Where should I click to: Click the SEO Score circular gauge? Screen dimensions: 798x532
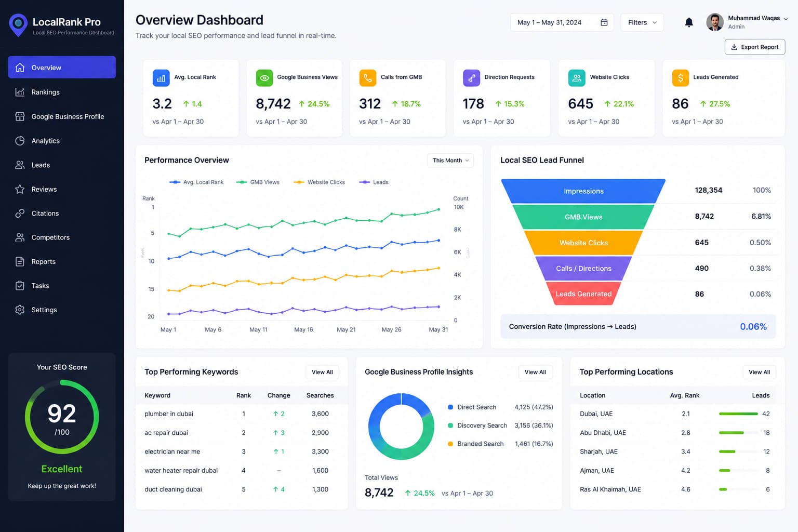[x=62, y=417]
